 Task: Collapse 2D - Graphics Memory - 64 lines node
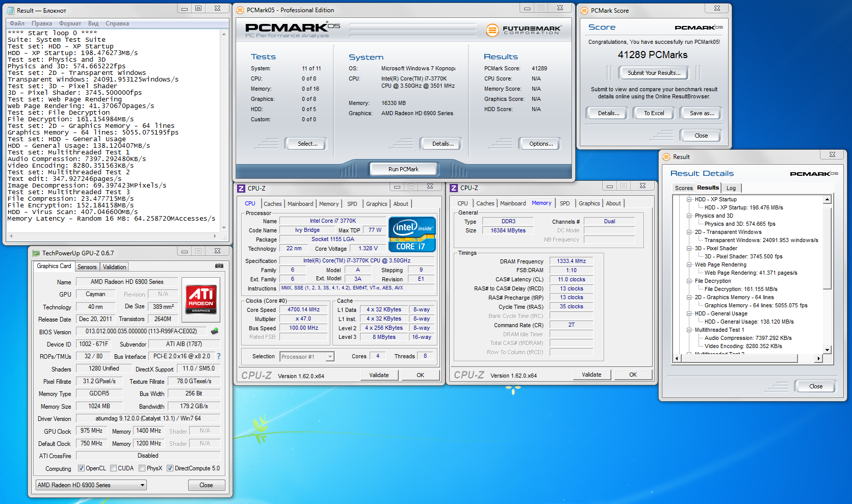click(x=689, y=297)
